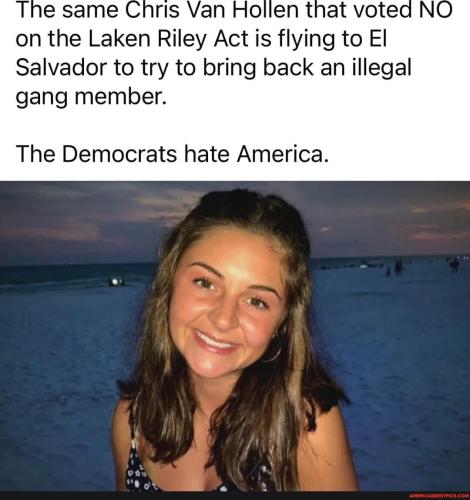The height and width of the screenshot is (500, 470).
Task: Click the bright light on the distant shoreline
Action: click(x=116, y=282)
